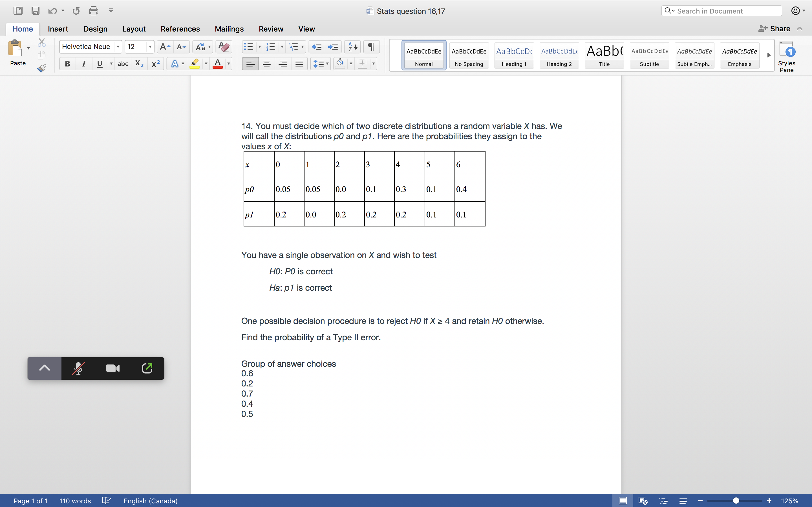Image resolution: width=812 pixels, height=507 pixels.
Task: Unmute the microphone in Zoom controls
Action: [x=78, y=368]
